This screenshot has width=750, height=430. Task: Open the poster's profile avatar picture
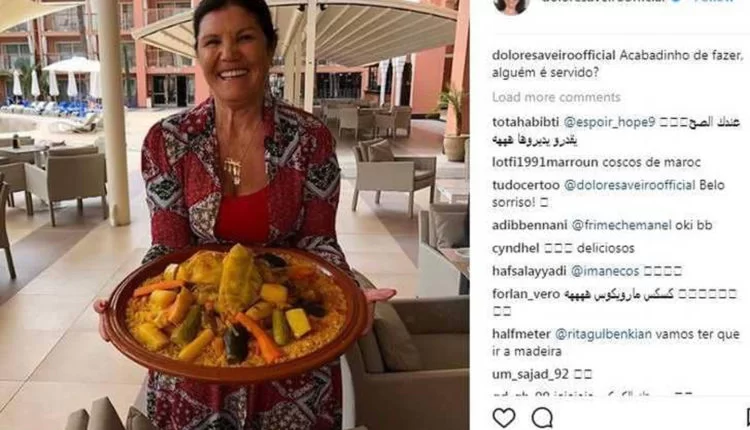click(x=512, y=6)
